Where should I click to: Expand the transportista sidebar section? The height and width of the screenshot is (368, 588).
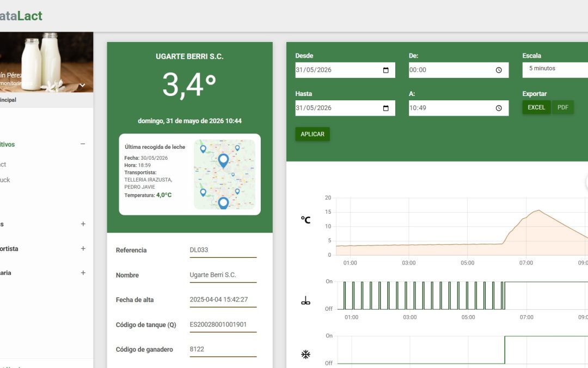(x=83, y=249)
